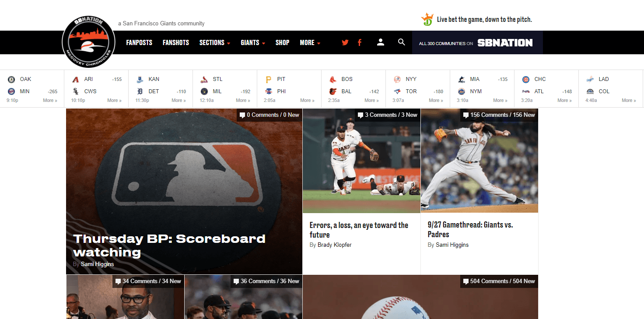Viewport: 644px width, 319px height.
Task: Open the 9/27 Gamethread: Giants vs. Padres
Action: click(x=470, y=229)
